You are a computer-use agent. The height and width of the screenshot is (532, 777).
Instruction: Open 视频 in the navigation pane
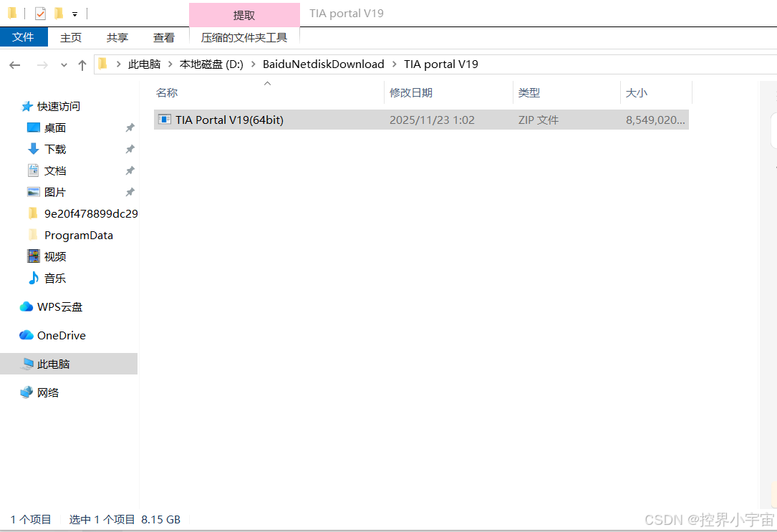(55, 256)
